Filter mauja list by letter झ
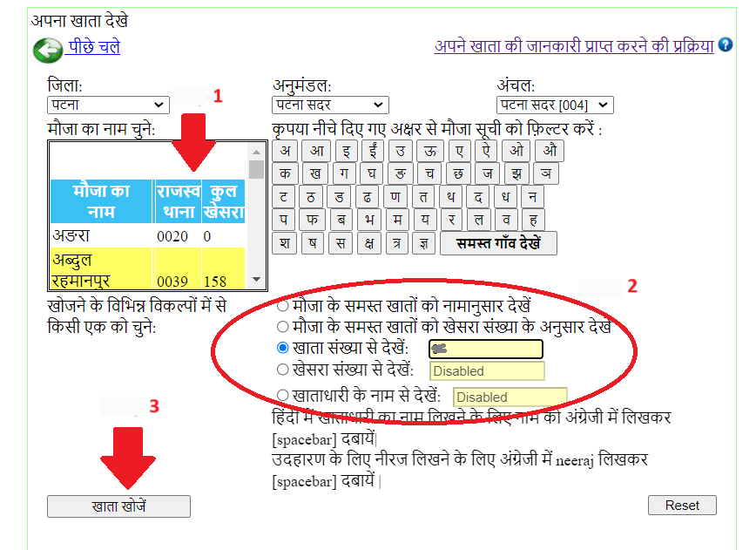The width and height of the screenshot is (756, 550). pyautogui.click(x=516, y=173)
